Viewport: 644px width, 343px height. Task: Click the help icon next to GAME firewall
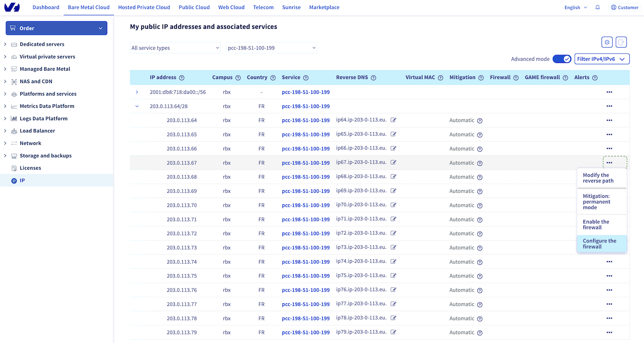[566, 77]
